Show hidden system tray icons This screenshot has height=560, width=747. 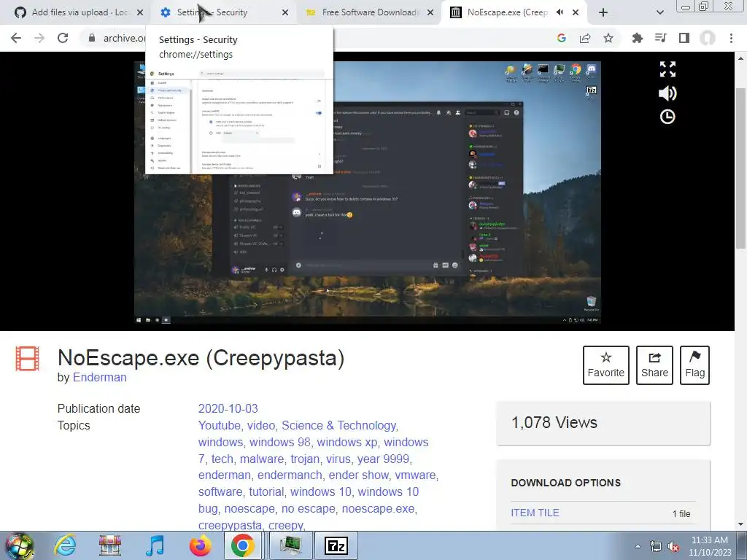click(638, 546)
